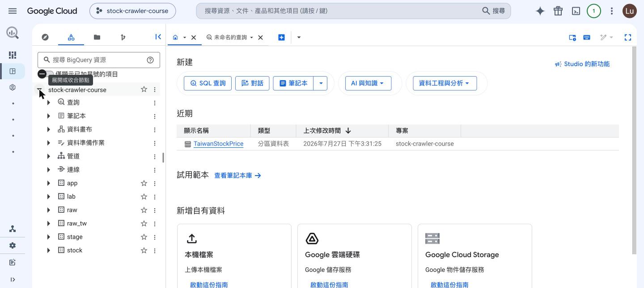Select the classic explorer tree tab

[71, 37]
